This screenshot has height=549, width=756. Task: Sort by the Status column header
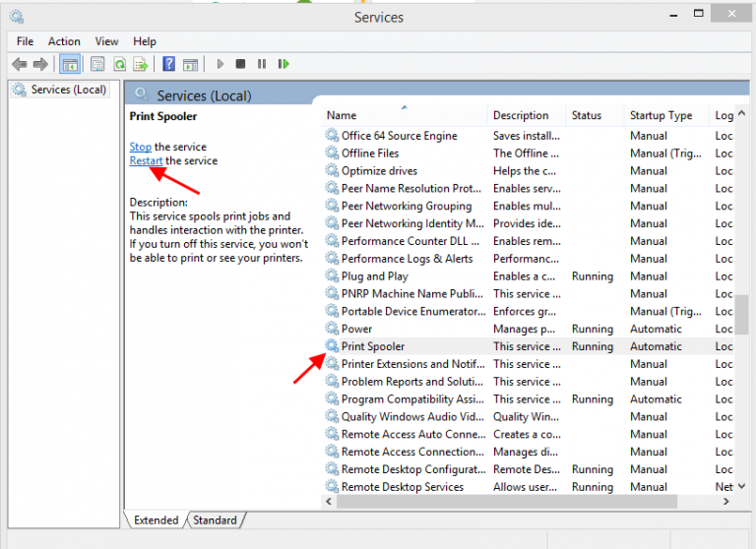point(595,115)
